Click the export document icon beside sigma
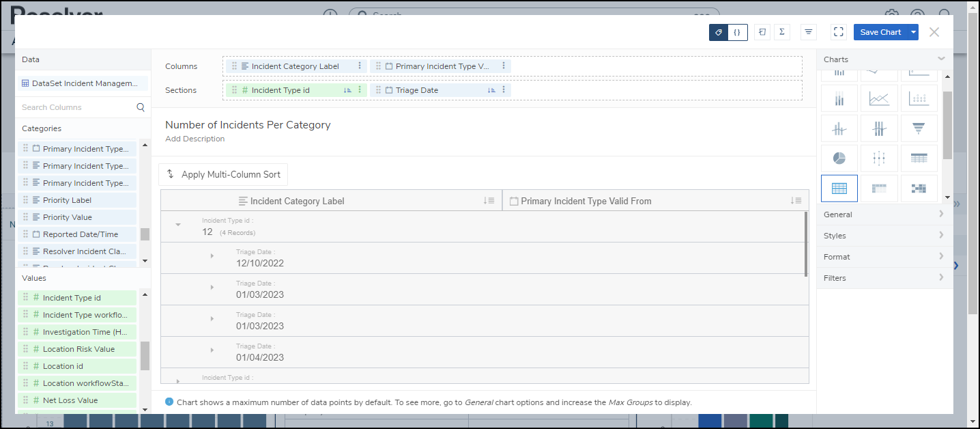 pyautogui.click(x=762, y=32)
